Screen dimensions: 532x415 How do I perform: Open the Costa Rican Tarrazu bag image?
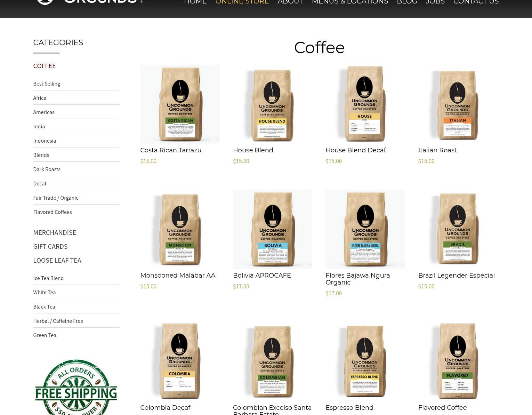tap(179, 104)
